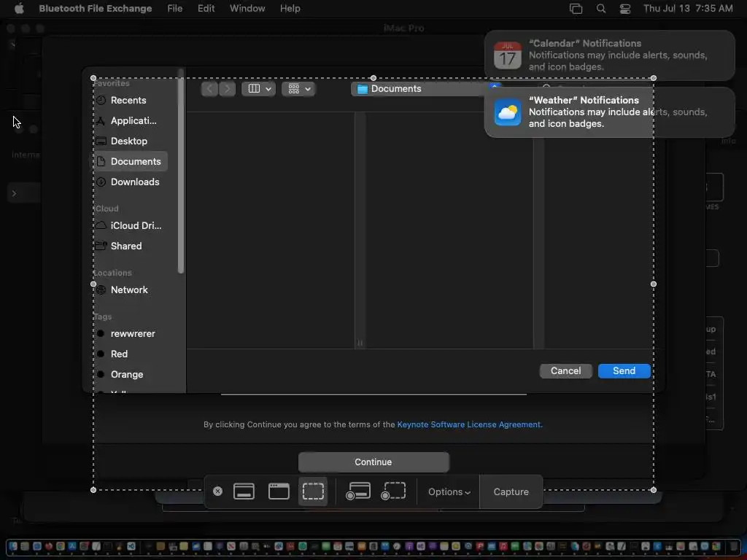Open the Weather Notifications banner
The height and width of the screenshot is (560, 747).
[x=610, y=112]
